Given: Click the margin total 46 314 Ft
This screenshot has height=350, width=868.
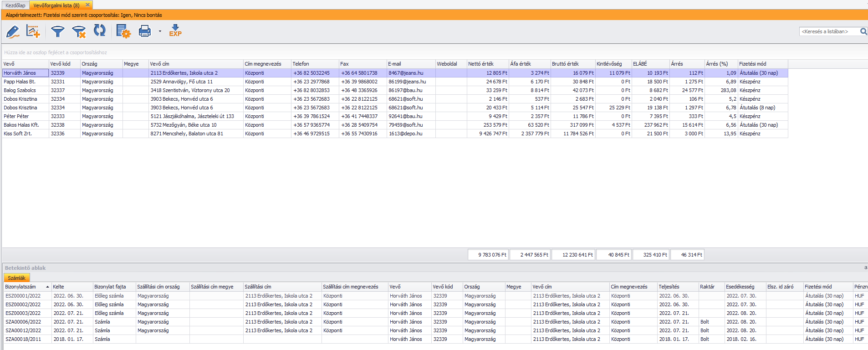Looking at the screenshot, I should point(688,255).
